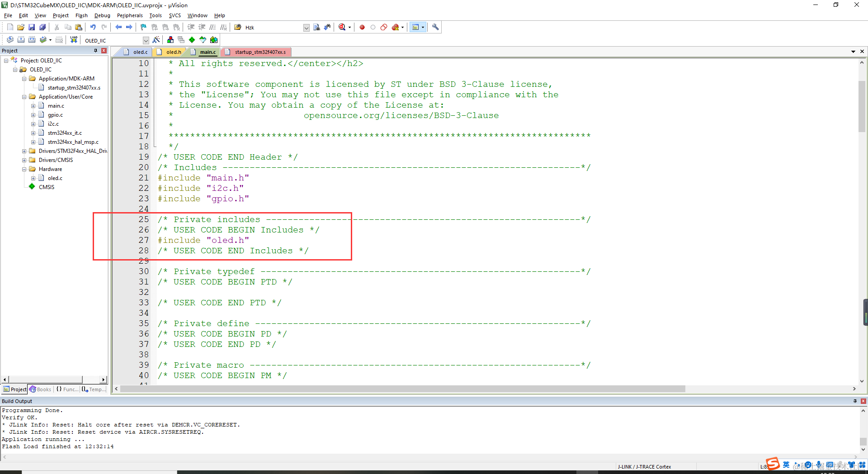Screen dimensions: 868x474
Task: Select the CMSIS item in the project tree
Action: [47, 187]
